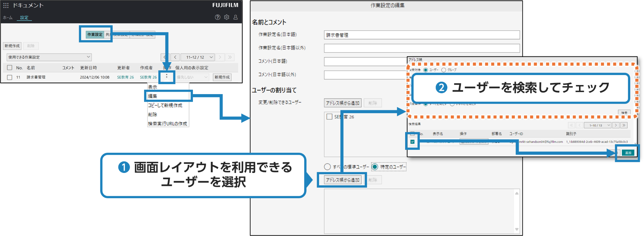Focus the 作業設定名(日本語) input with 請求書管理
The width and height of the screenshot is (644, 236).
tap(422, 35)
